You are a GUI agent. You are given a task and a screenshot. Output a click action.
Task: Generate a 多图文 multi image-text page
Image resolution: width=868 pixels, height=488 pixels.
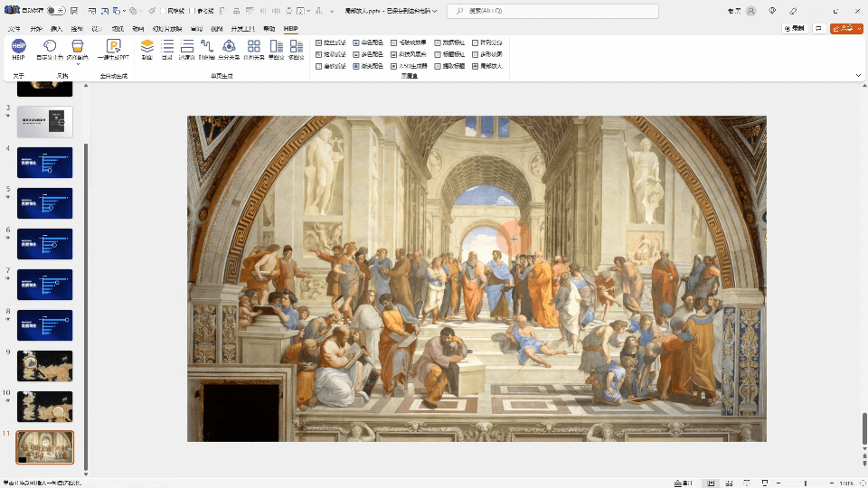297,49
